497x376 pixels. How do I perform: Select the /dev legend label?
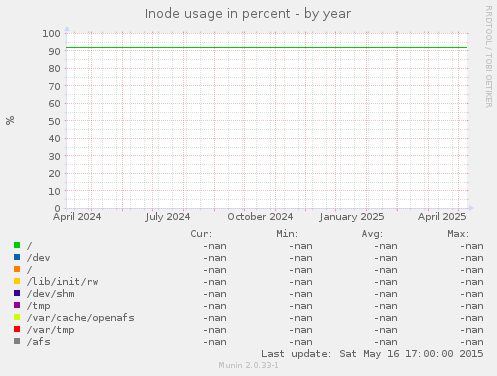[x=39, y=258]
